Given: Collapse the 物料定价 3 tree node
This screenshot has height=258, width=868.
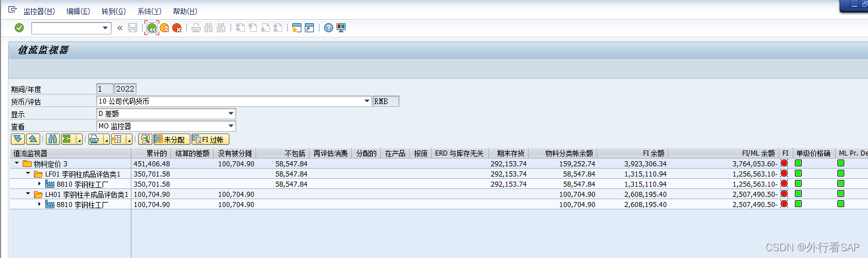Looking at the screenshot, I should (16, 163).
